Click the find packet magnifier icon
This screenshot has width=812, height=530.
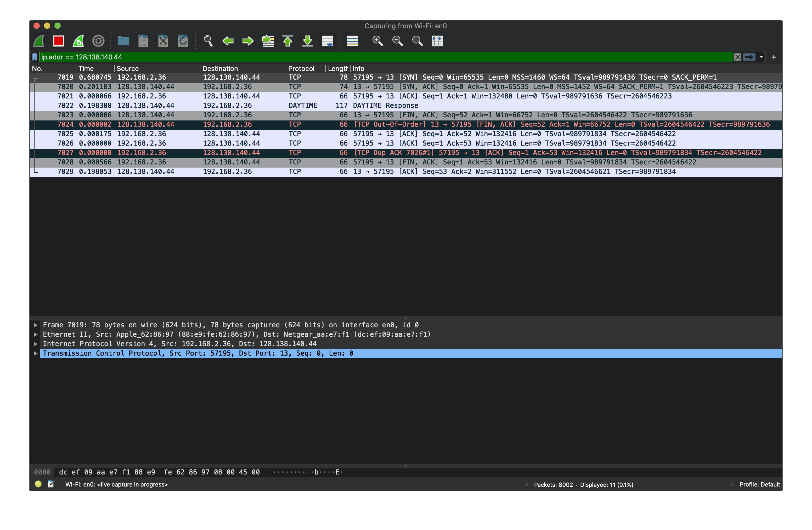click(x=208, y=41)
